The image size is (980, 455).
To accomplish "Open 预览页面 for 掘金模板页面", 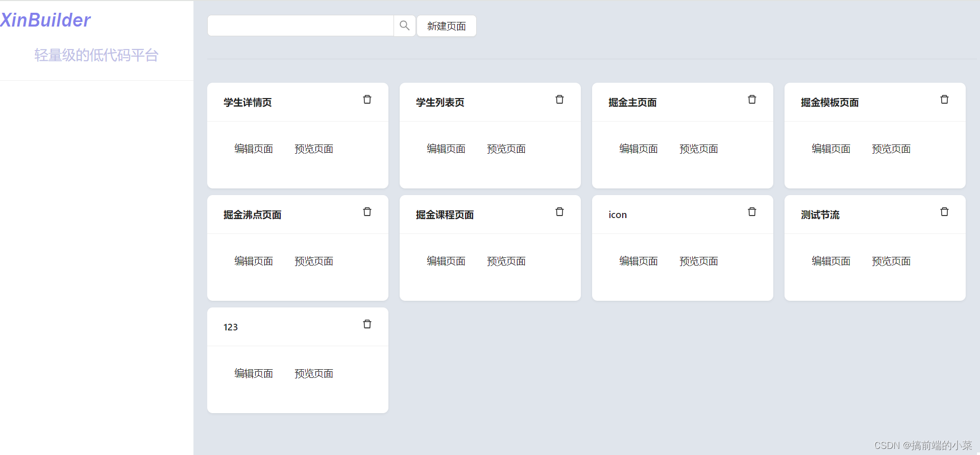I will [x=891, y=149].
